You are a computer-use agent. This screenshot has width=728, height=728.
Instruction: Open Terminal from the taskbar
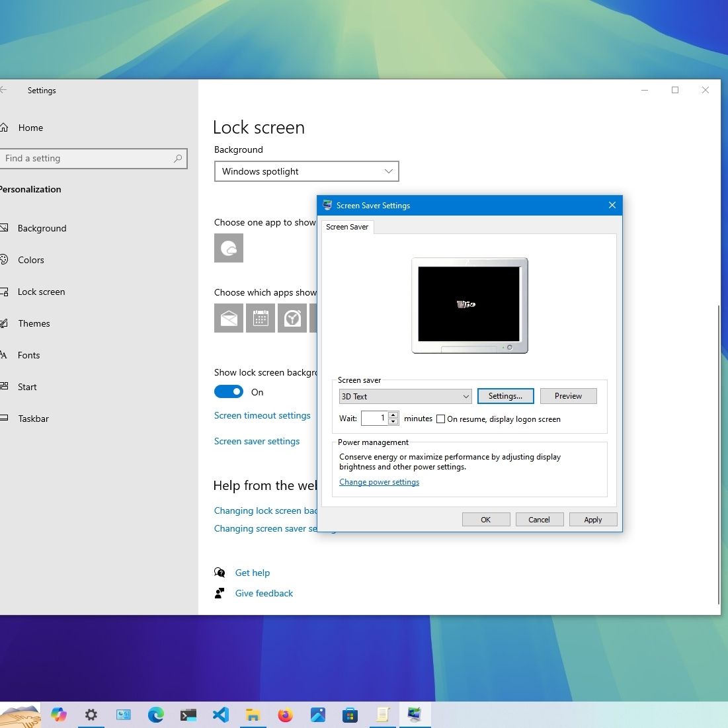tap(188, 715)
